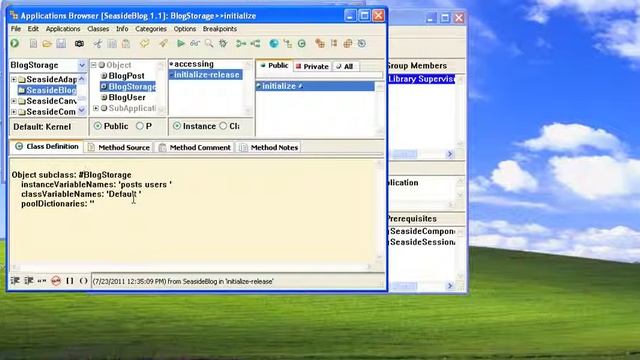Click the New document toolbar icon
The width and height of the screenshot is (640, 360).
(x=33, y=44)
